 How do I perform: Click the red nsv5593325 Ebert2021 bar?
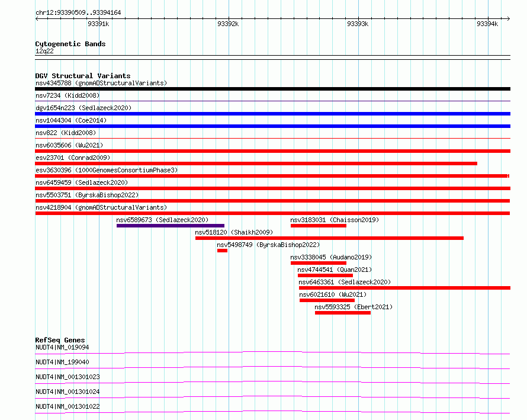pyautogui.click(x=343, y=313)
